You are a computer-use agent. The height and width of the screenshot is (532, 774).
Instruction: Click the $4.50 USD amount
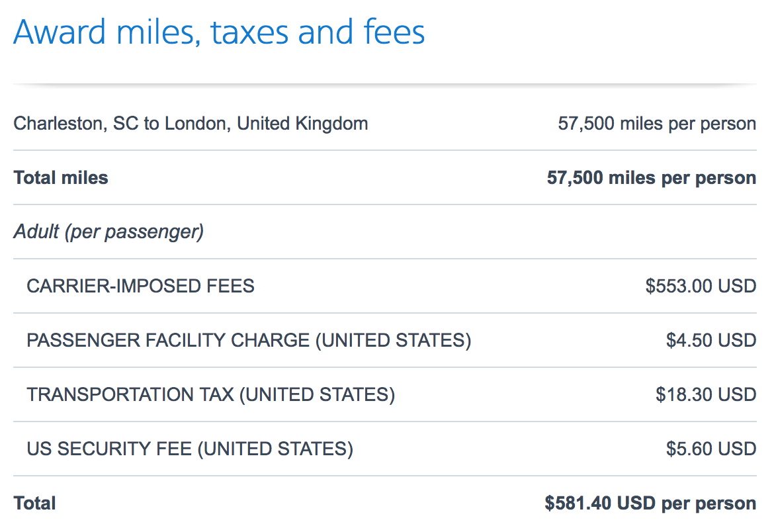tap(710, 341)
